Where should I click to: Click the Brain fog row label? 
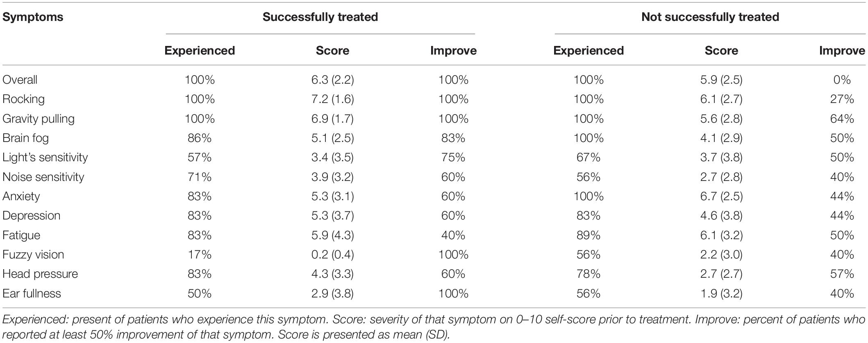(25, 138)
